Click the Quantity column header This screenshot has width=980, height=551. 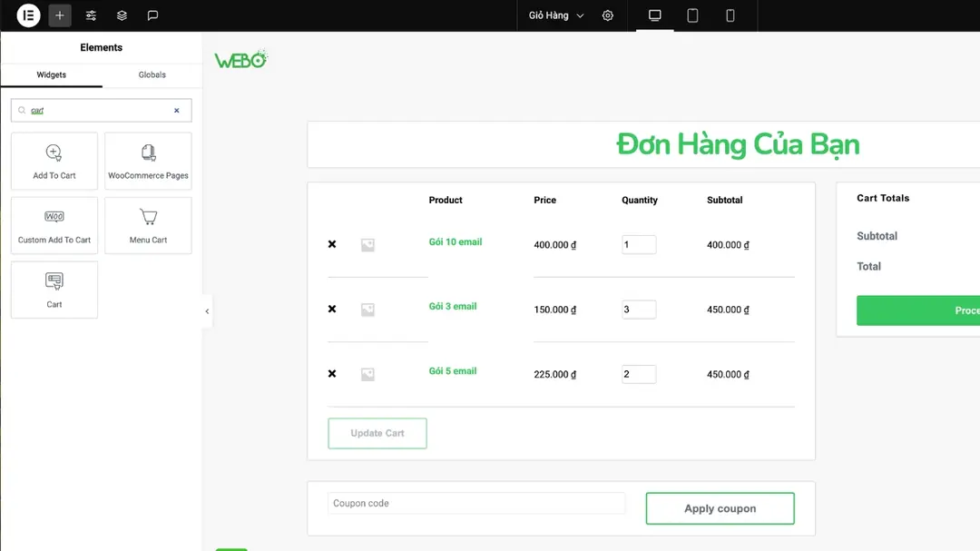pos(640,200)
